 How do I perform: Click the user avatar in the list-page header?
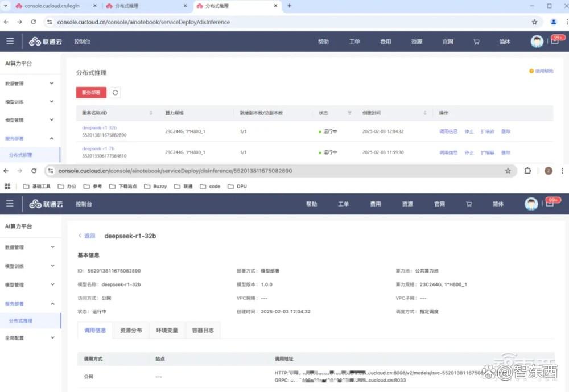[537, 42]
